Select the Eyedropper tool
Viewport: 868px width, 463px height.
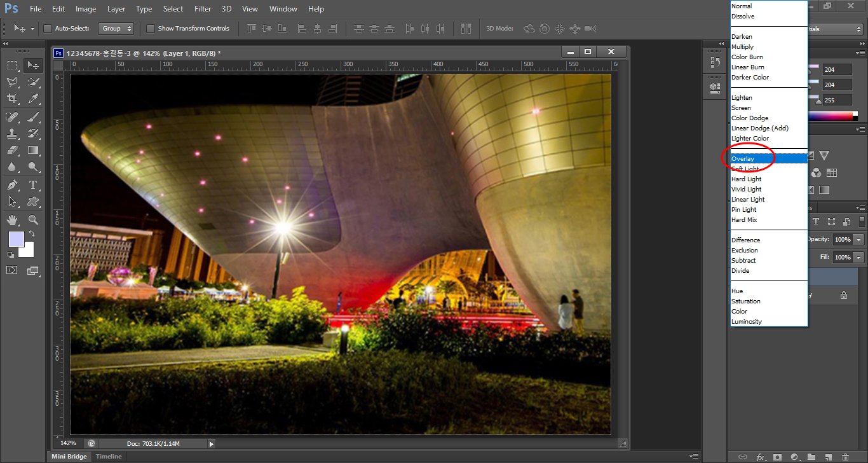tap(33, 99)
